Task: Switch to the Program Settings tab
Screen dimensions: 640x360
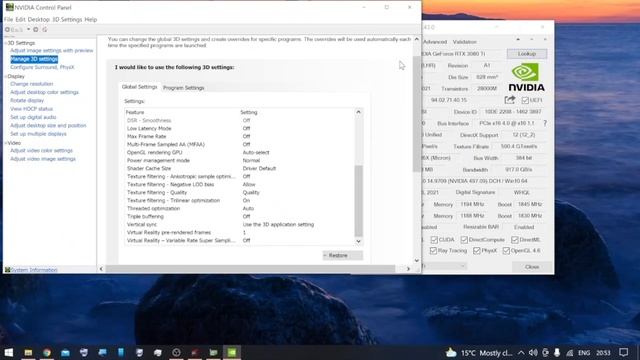Action: click(183, 88)
